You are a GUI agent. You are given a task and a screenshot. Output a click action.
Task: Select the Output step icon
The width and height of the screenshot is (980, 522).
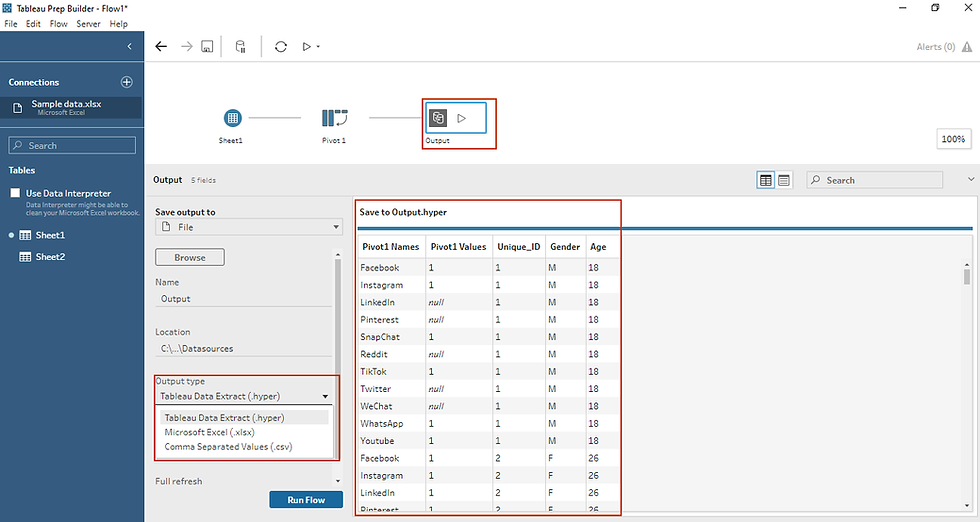click(438, 118)
